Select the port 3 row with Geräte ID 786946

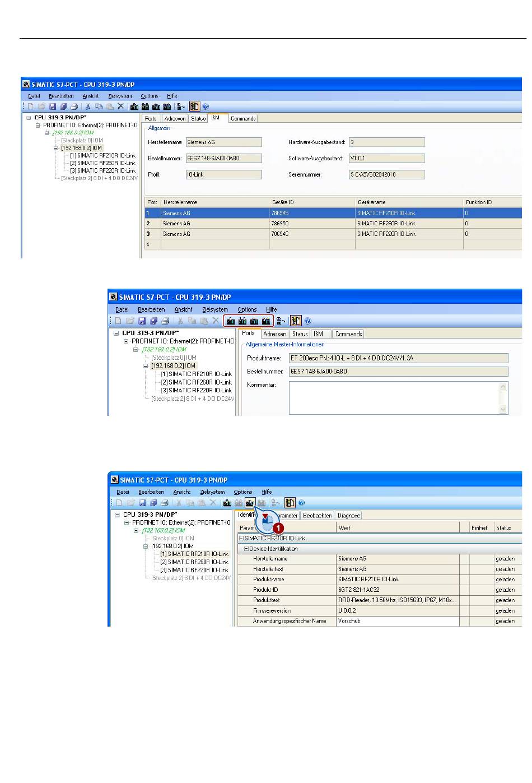click(x=333, y=234)
